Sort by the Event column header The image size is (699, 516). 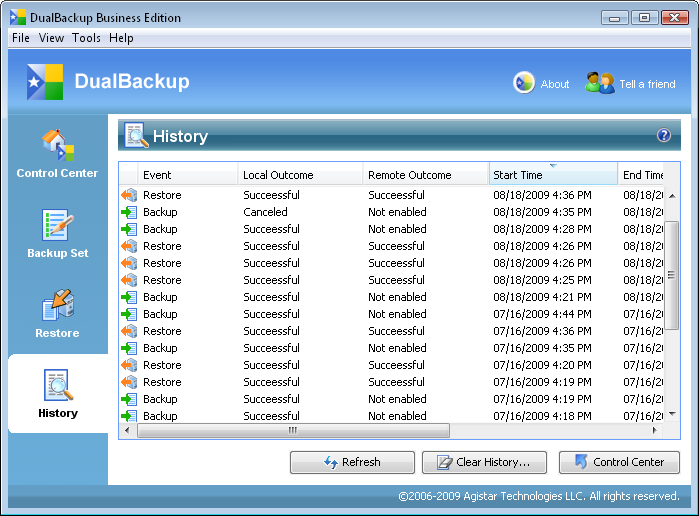pos(188,175)
